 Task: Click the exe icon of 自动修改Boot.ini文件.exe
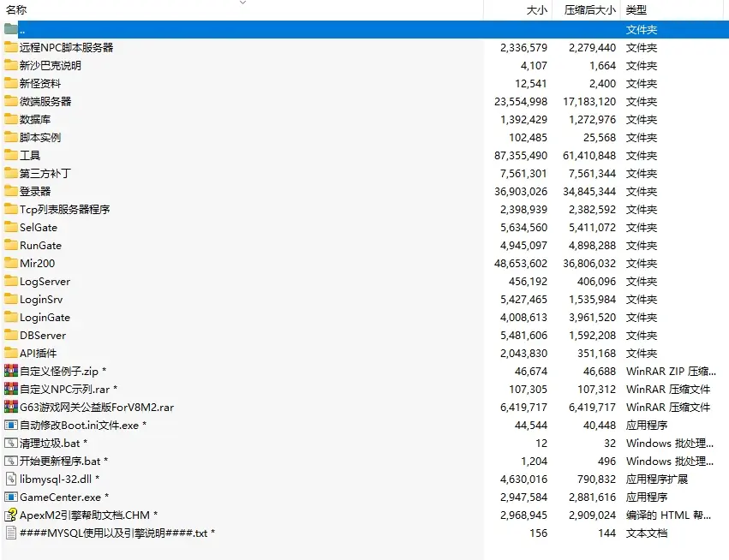(10, 425)
